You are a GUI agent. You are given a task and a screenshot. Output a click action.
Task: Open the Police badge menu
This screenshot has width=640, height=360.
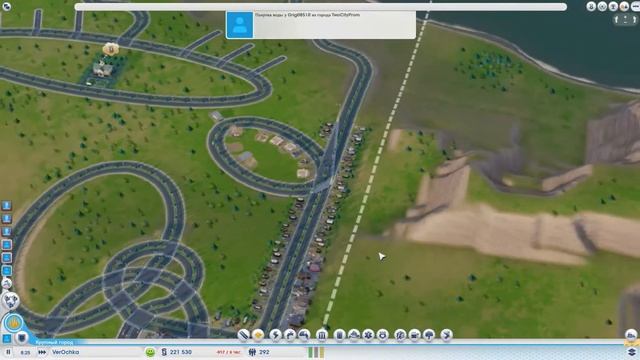tap(383, 335)
